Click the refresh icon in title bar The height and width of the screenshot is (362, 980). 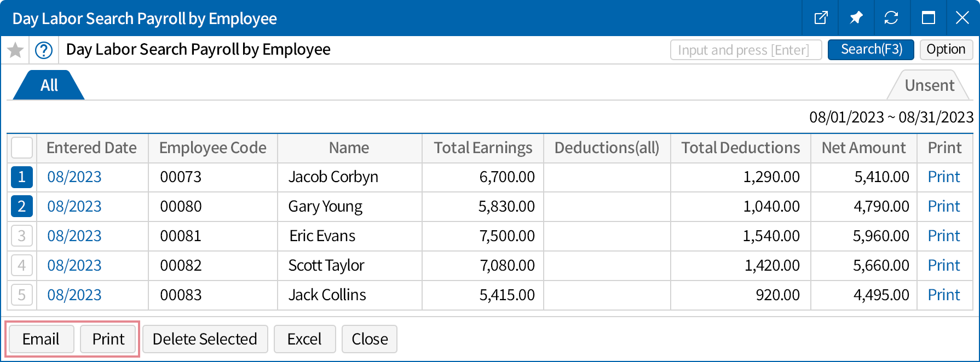pyautogui.click(x=891, y=18)
